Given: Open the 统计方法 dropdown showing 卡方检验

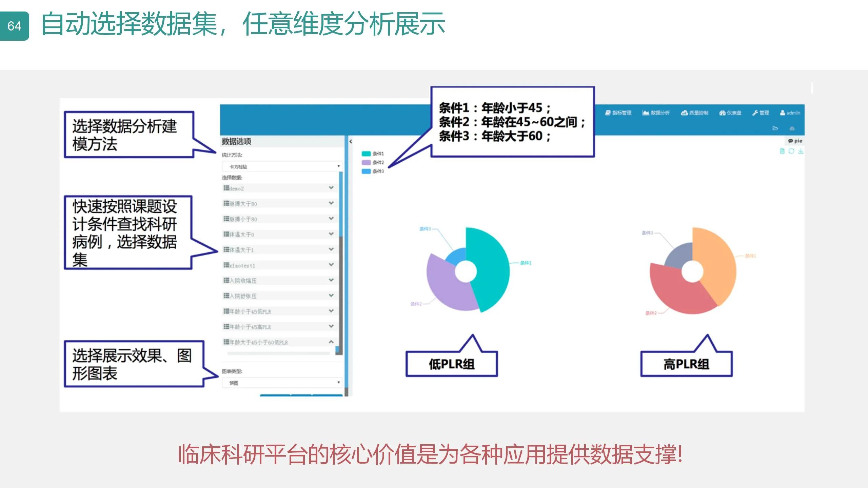Looking at the screenshot, I should tap(281, 166).
